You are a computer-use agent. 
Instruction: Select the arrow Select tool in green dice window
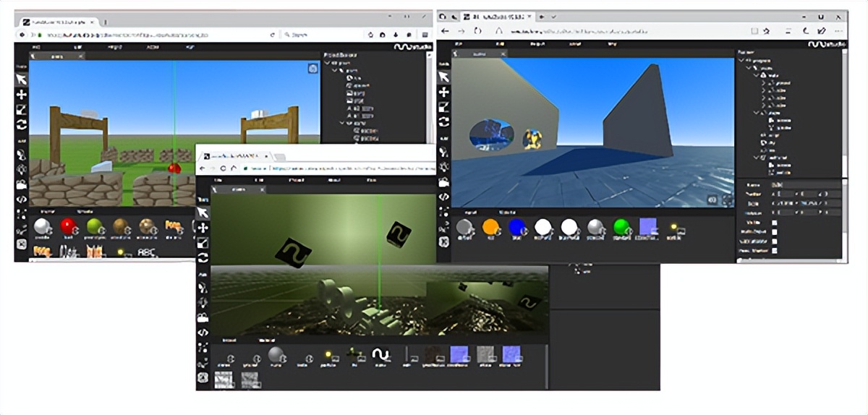[x=203, y=213]
